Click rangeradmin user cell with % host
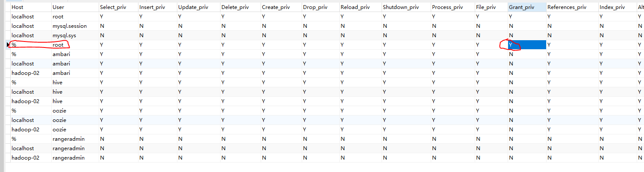The width and height of the screenshot is (644, 172). tap(74, 139)
